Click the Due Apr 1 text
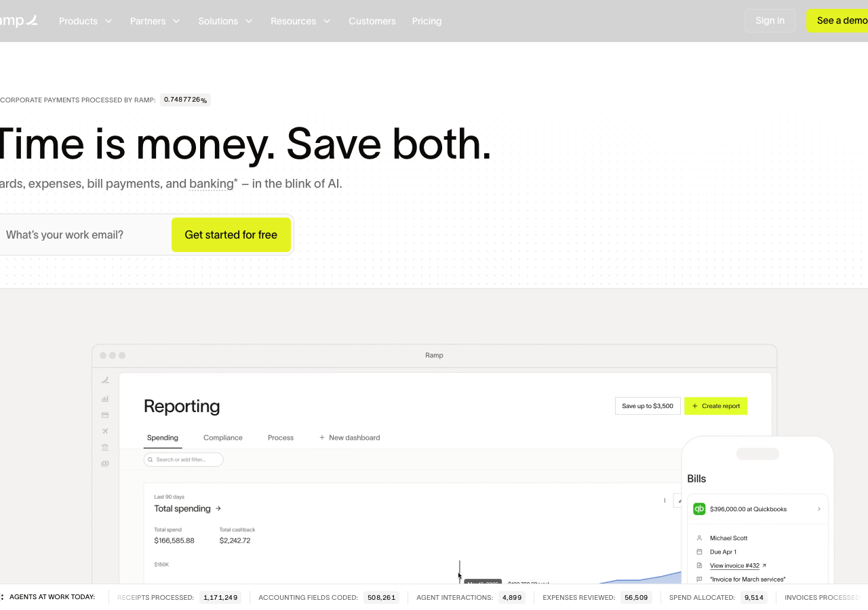868x610 pixels. tap(723, 552)
